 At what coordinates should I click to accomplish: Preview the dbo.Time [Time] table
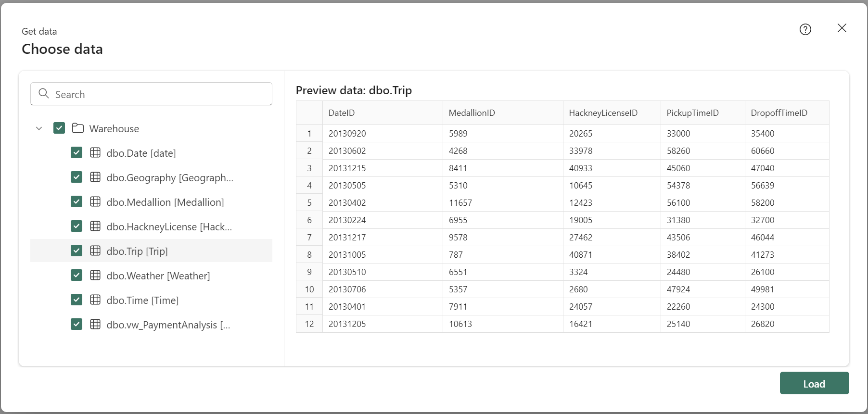[x=142, y=301]
